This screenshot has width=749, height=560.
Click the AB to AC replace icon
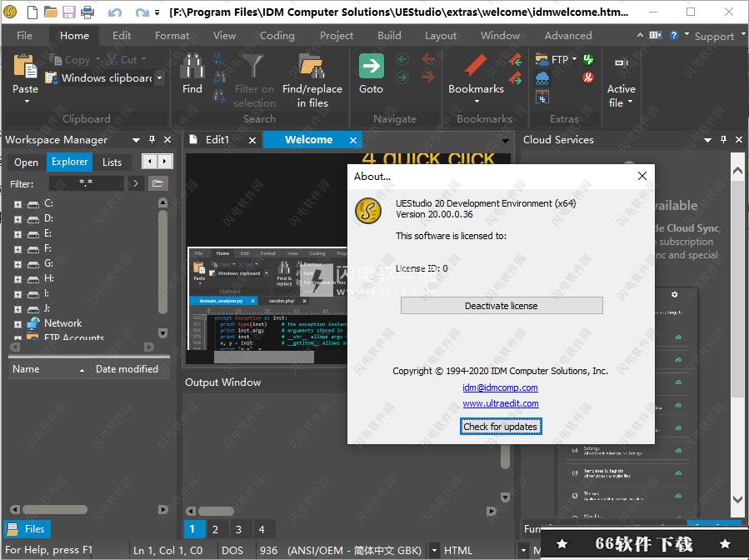point(219,59)
